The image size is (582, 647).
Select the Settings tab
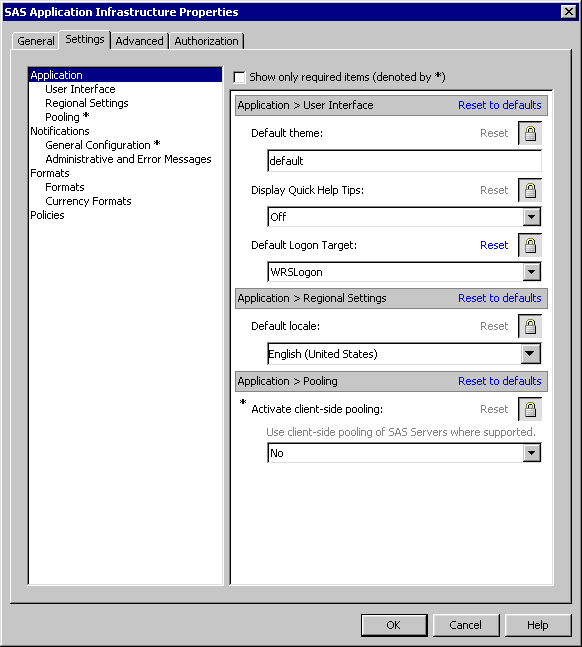click(85, 40)
